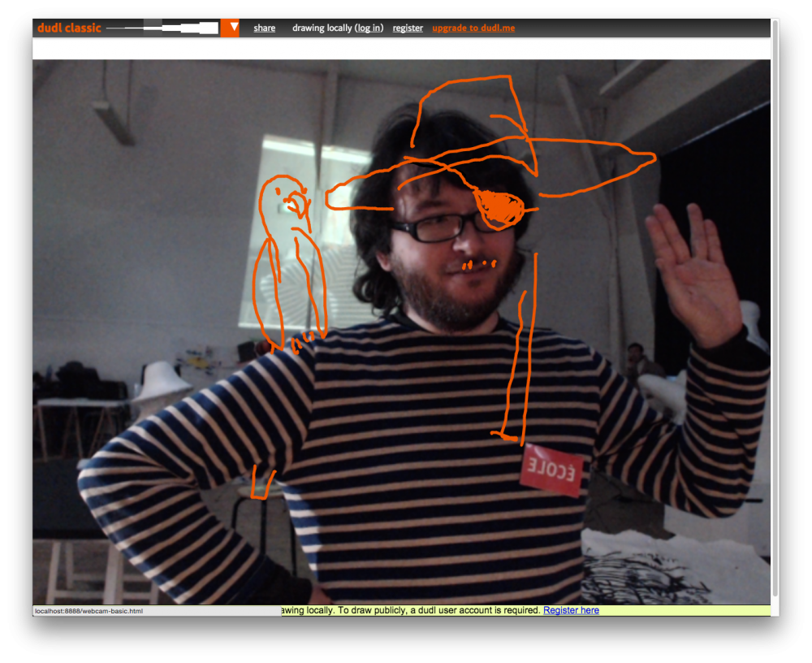Screen dimensions: 812x663
Task: Click the log in link
Action: pos(369,28)
